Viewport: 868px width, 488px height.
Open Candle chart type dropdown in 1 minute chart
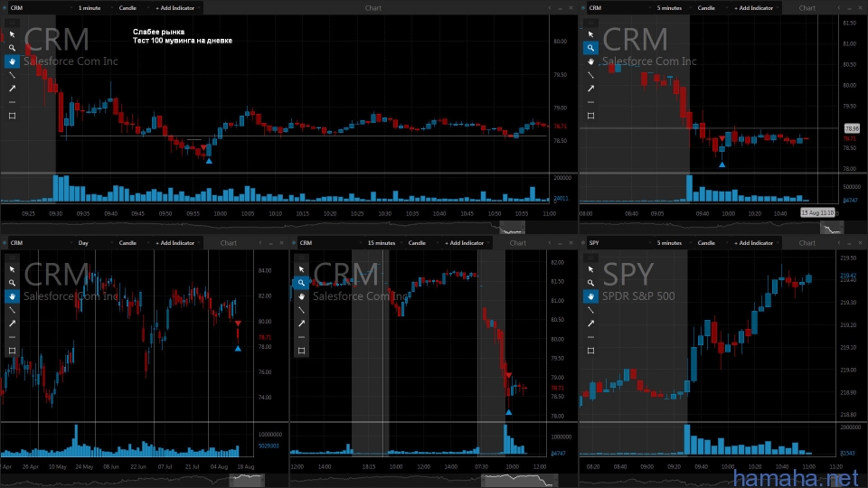[132, 8]
